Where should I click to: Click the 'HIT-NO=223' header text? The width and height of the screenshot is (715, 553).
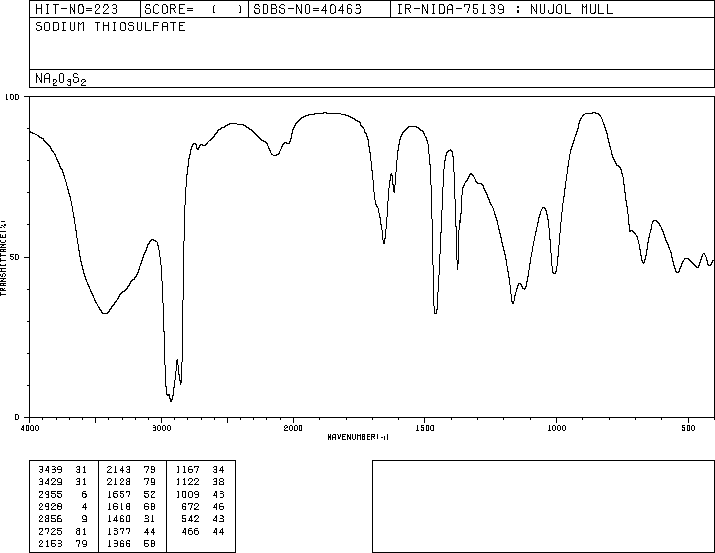[77, 9]
